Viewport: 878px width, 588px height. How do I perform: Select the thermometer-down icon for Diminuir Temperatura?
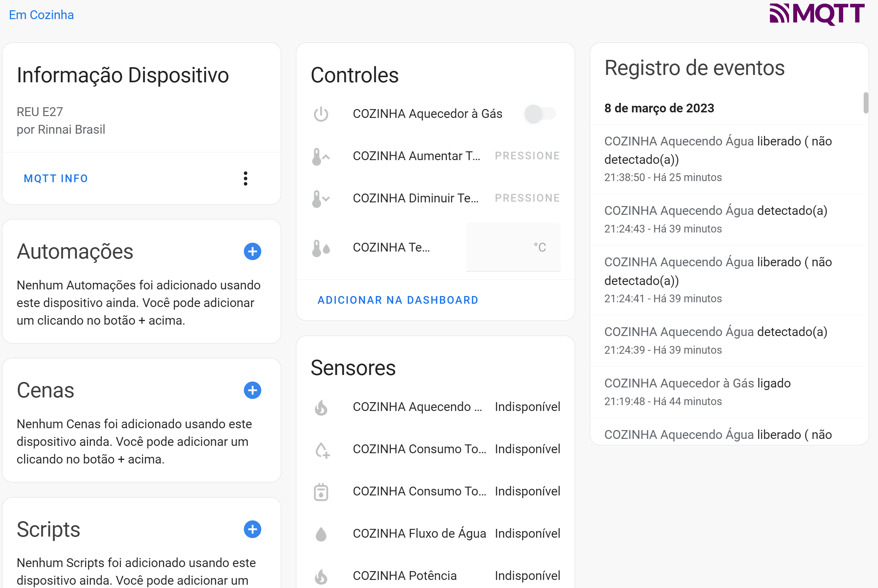click(x=321, y=198)
